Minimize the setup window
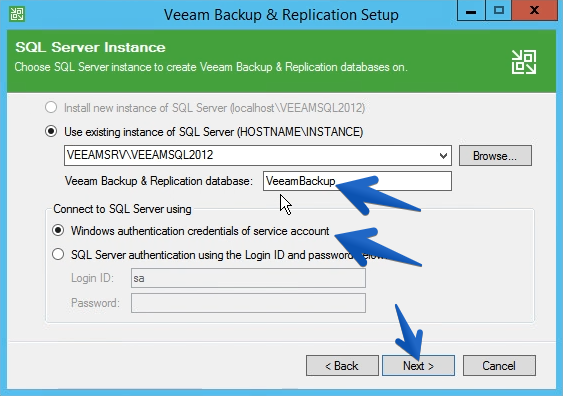Image resolution: width=563 pixels, height=396 pixels. coord(471,10)
